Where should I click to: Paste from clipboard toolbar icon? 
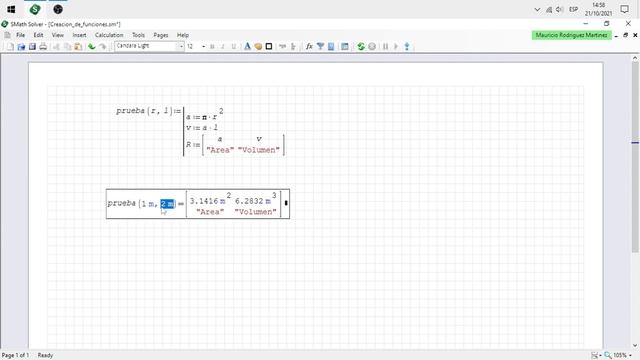click(78, 47)
